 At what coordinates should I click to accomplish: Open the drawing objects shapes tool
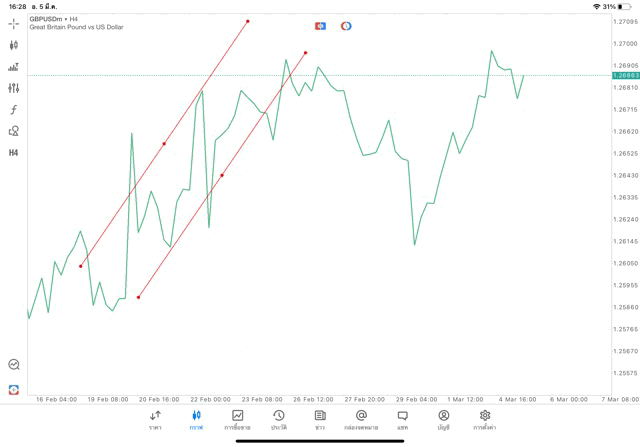14,131
